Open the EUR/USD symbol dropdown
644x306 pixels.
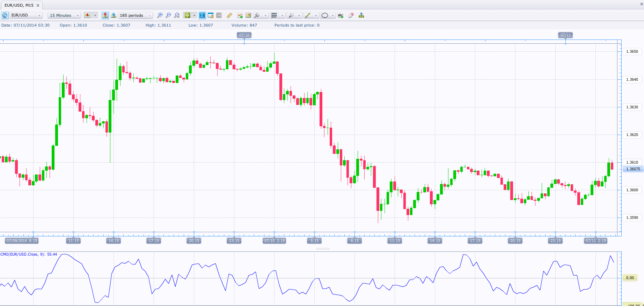(39, 15)
